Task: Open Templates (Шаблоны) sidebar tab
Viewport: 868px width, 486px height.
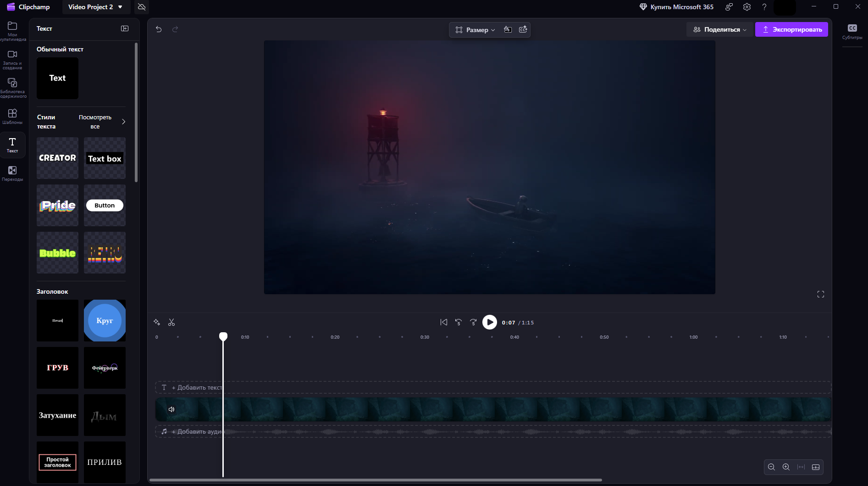Action: 12,116
